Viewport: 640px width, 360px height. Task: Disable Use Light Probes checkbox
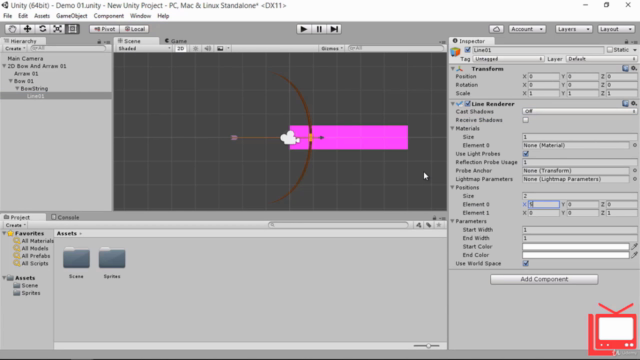click(x=526, y=154)
